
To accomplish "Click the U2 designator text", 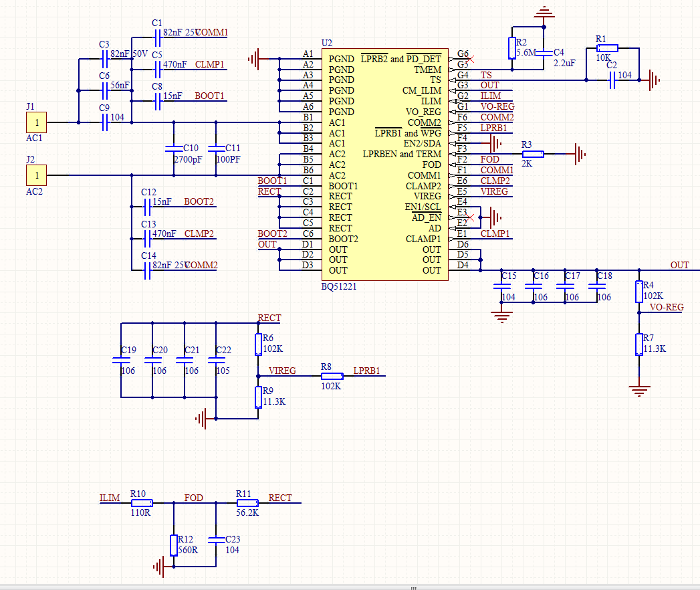I will pyautogui.click(x=327, y=43).
